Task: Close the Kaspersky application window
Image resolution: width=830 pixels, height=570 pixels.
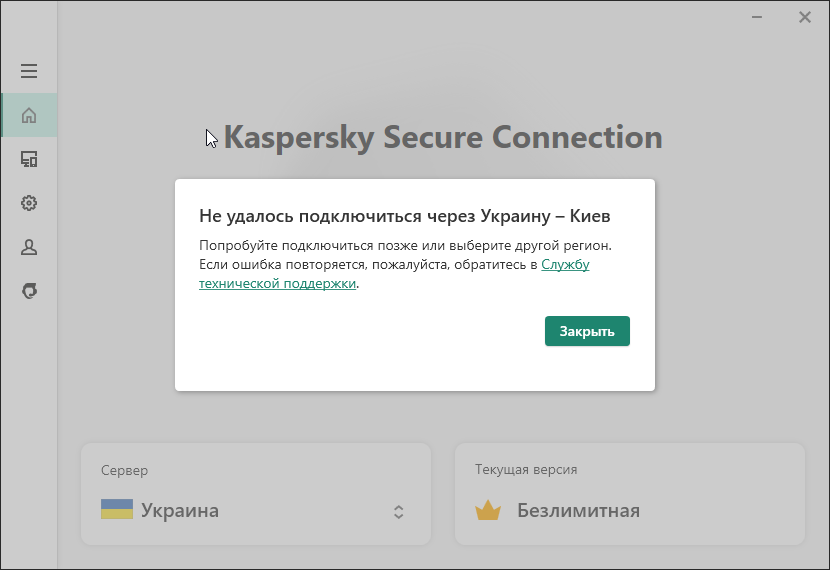Action: tap(805, 17)
